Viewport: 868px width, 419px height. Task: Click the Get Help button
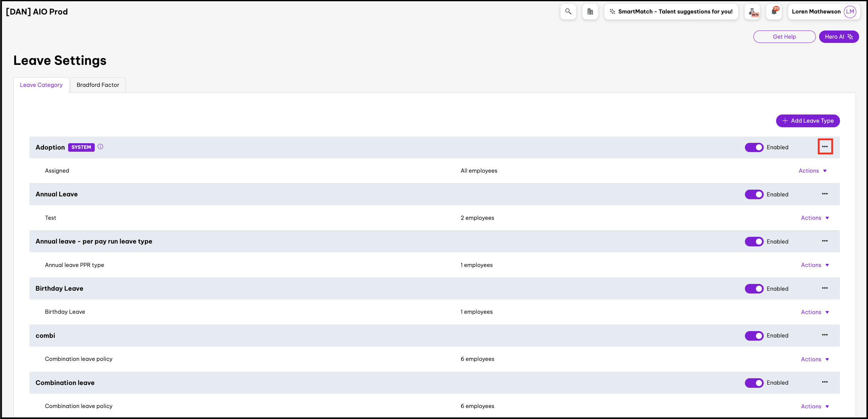[784, 37]
